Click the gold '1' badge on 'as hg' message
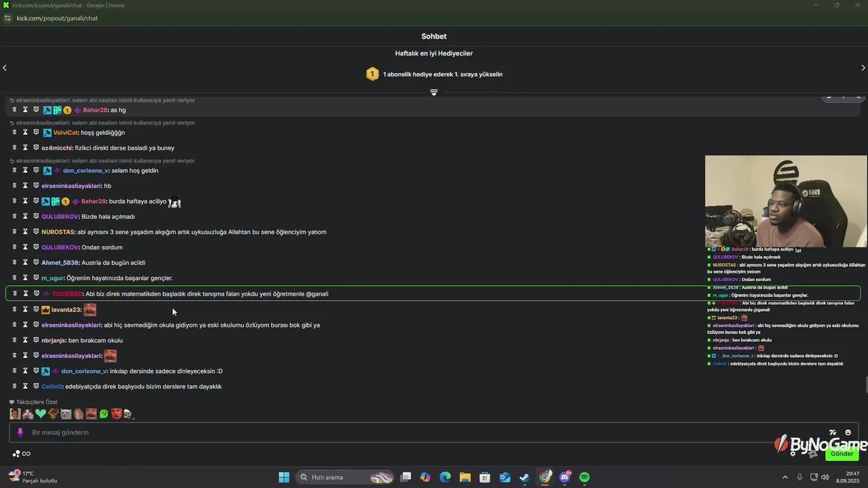This screenshot has width=868, height=488. [x=67, y=110]
